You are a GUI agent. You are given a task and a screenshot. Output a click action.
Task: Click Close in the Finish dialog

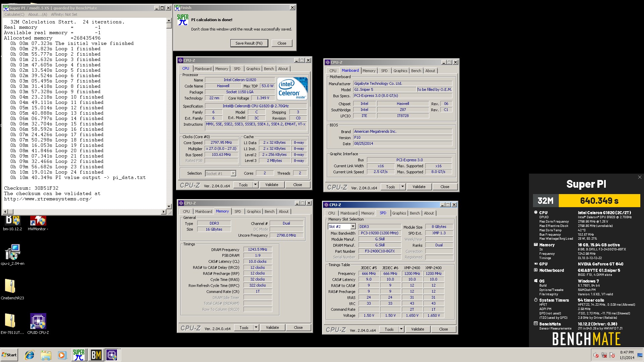point(282,43)
